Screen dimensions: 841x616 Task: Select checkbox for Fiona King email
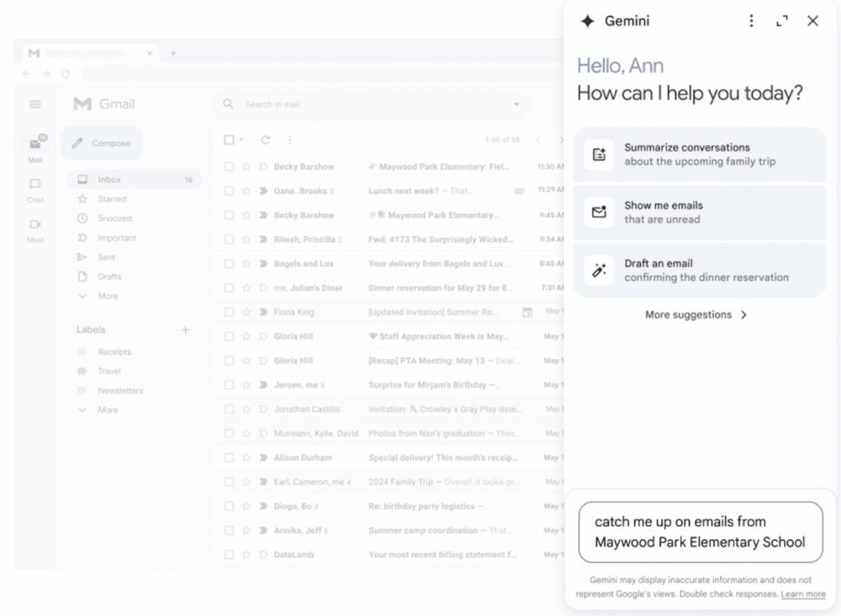pos(229,312)
